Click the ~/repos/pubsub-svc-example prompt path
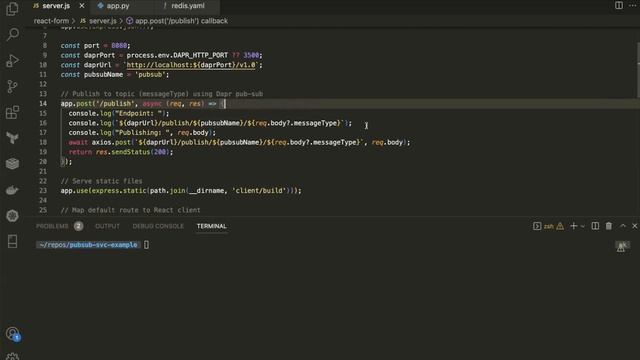The width and height of the screenshot is (640, 360). tap(89, 245)
